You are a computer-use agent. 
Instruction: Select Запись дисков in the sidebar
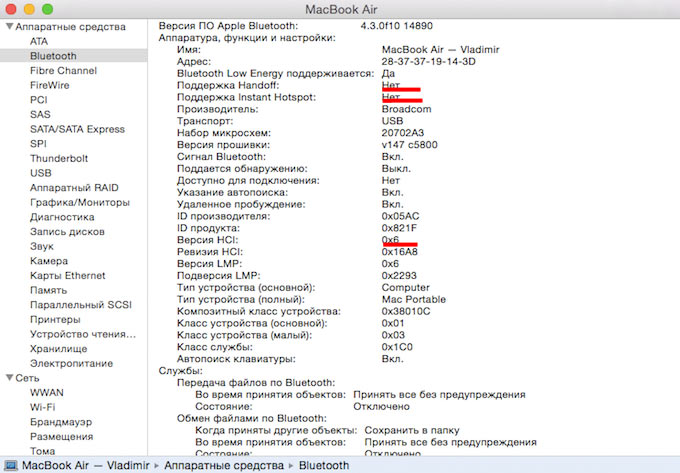pyautogui.click(x=67, y=232)
